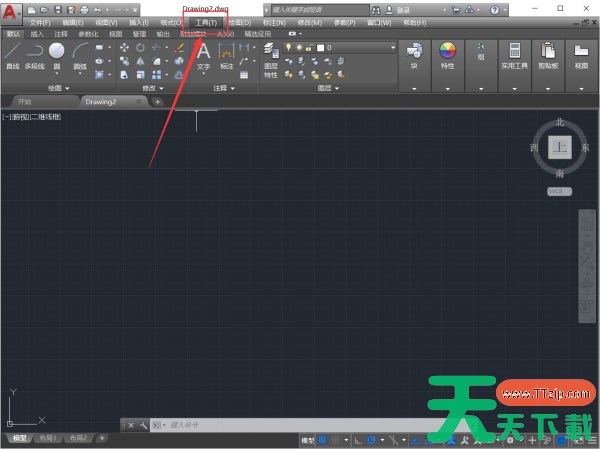Open the Utilities (实用工具) calculator panel
Image resolution: width=600 pixels, height=449 pixels.
(514, 56)
